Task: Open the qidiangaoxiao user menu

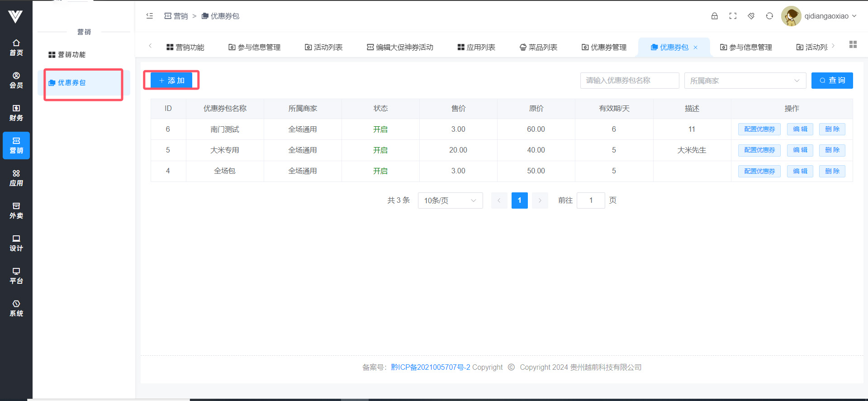Action: pos(819,16)
